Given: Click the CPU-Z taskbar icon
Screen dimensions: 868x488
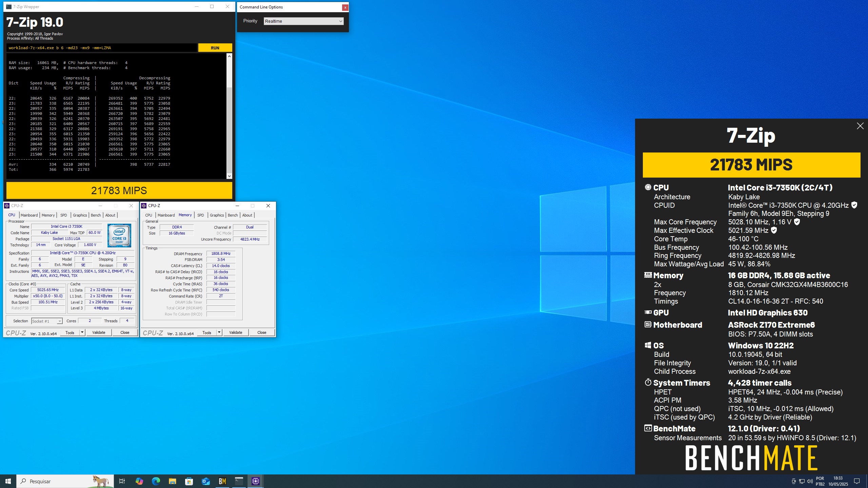Looking at the screenshot, I should (256, 481).
